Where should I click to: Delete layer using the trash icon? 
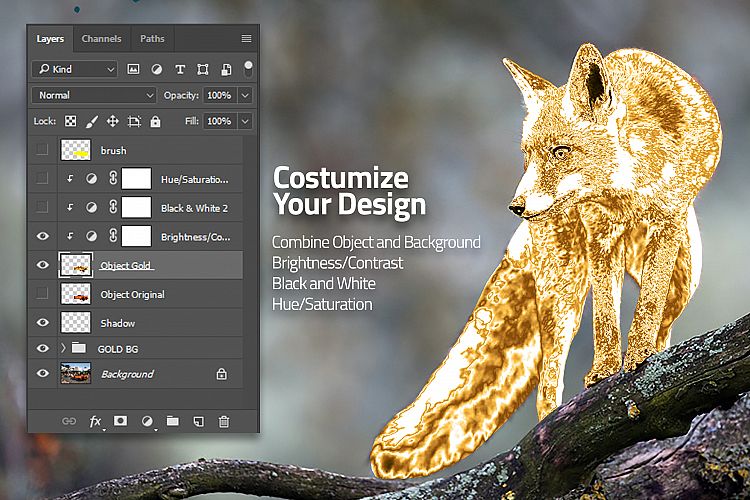pos(224,421)
